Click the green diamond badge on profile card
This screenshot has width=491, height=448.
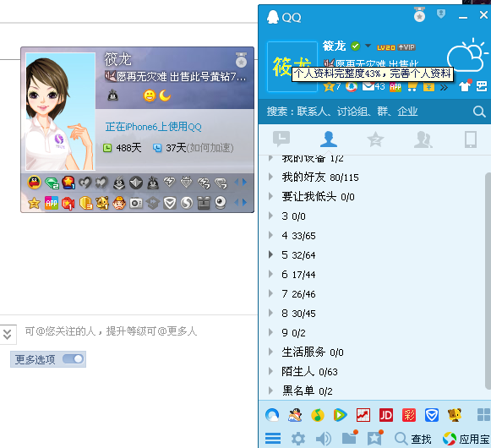51,183
